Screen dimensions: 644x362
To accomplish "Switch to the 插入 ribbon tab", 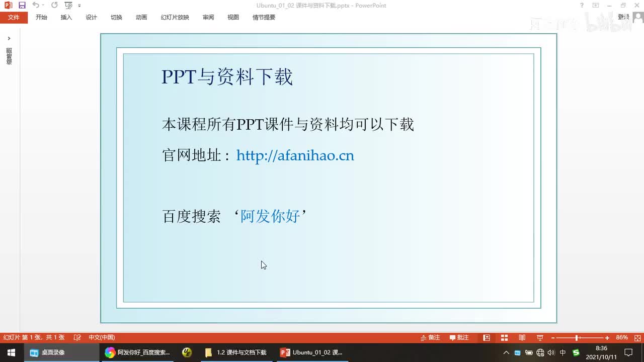I will 66,17.
